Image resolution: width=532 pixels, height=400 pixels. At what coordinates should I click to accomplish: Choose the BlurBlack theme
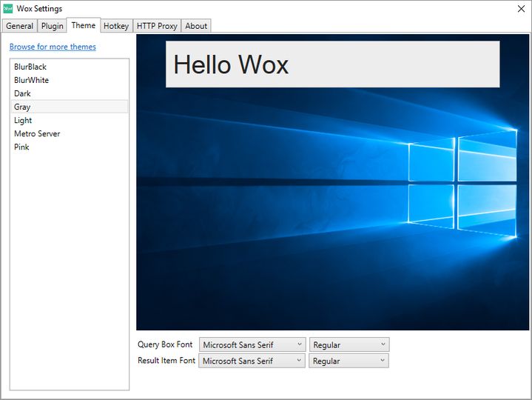click(70, 67)
